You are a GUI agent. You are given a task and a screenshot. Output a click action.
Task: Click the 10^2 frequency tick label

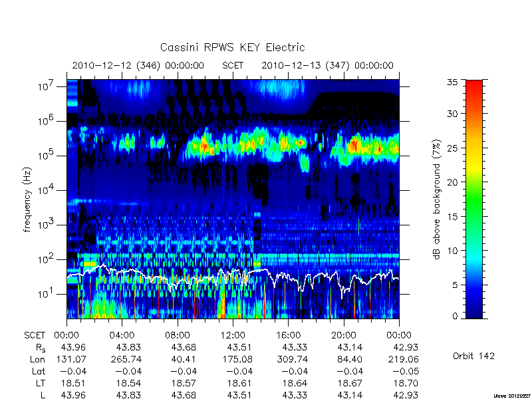coord(47,259)
